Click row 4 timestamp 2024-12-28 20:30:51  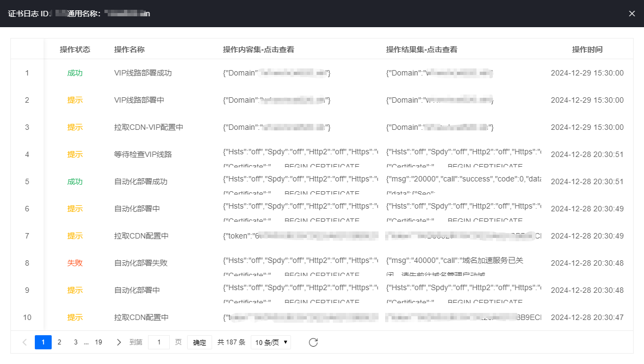(x=587, y=154)
